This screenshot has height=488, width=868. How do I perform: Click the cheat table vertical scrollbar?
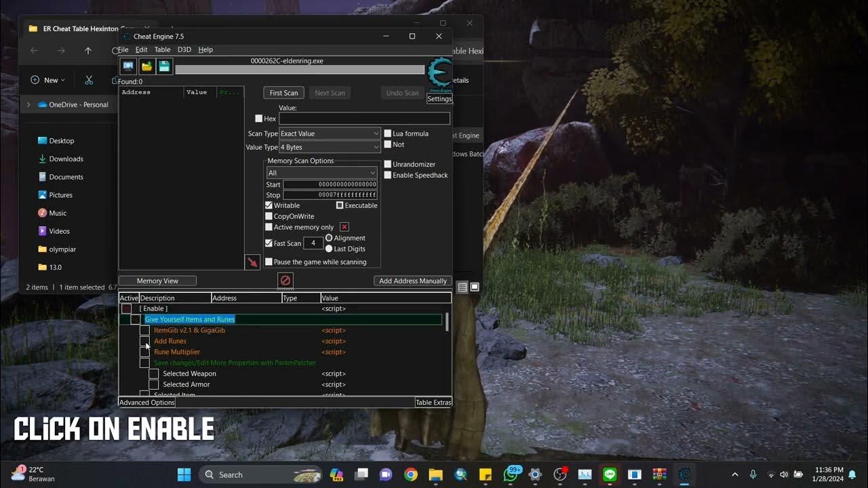[x=447, y=322]
